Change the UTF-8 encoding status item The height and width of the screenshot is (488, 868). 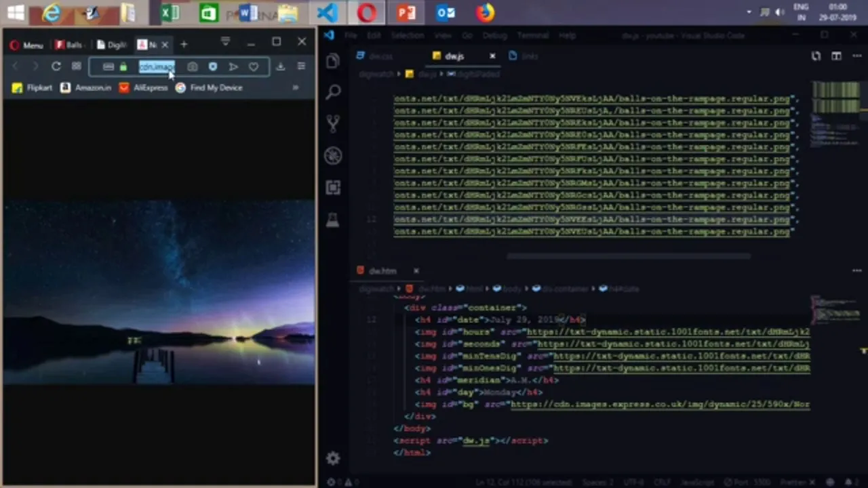click(x=633, y=483)
